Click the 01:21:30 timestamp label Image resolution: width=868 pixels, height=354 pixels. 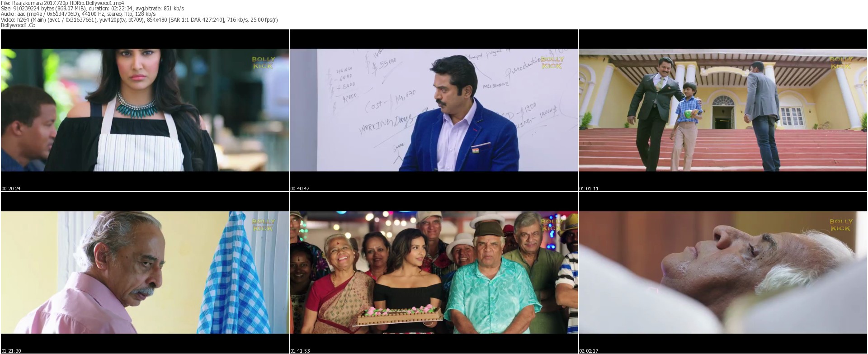point(11,351)
